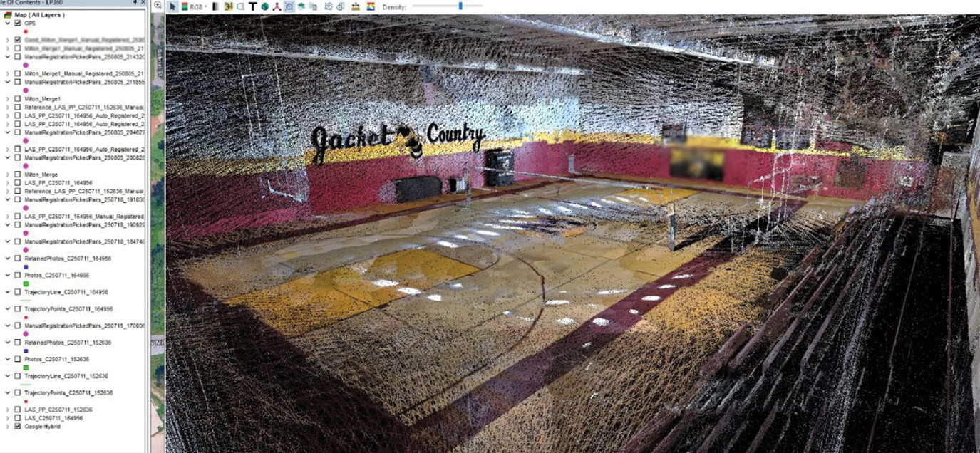The width and height of the screenshot is (980, 453).
Task: Expand the Milton_Merge1 tree item
Action: 7,99
